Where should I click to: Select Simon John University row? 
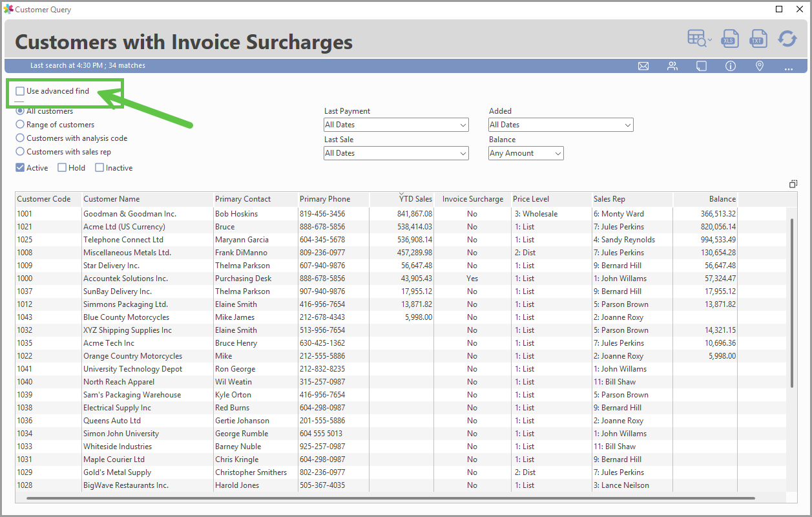(401, 434)
